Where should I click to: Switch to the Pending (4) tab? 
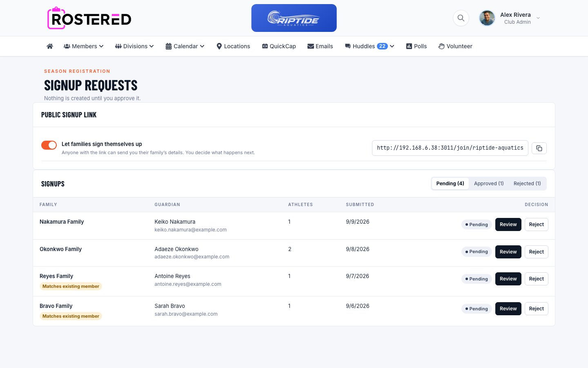[x=450, y=184]
